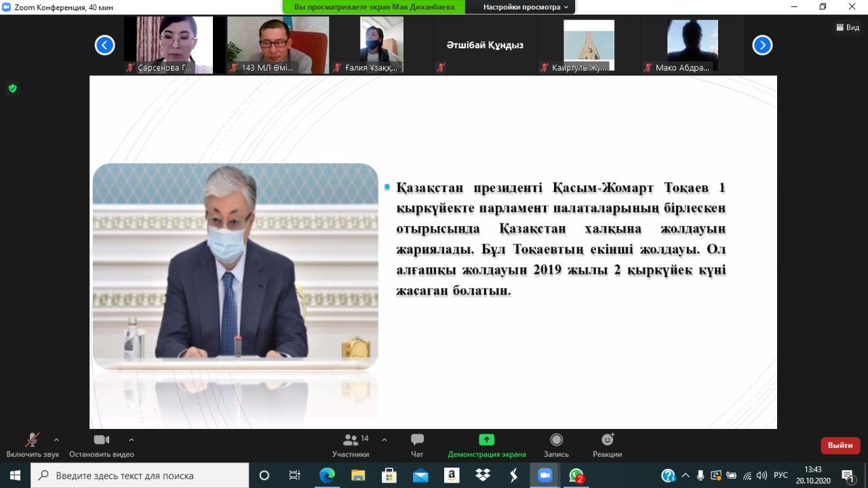Click the green Share Screen icon

(486, 440)
